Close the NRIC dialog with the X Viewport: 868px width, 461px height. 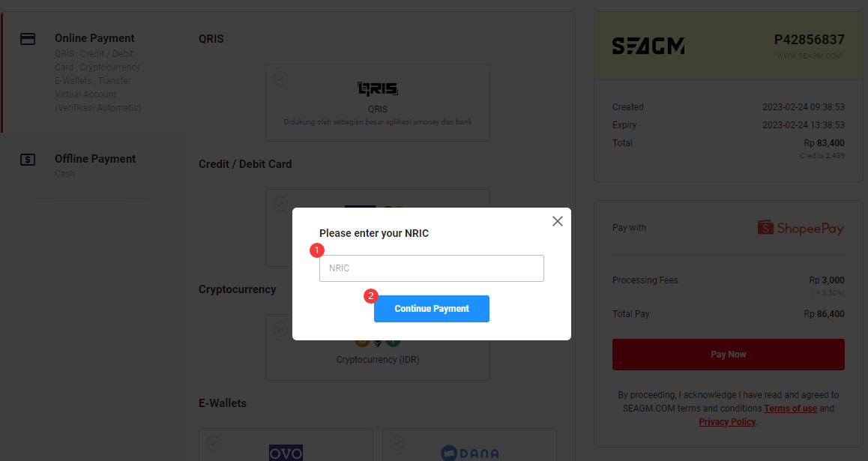click(558, 221)
